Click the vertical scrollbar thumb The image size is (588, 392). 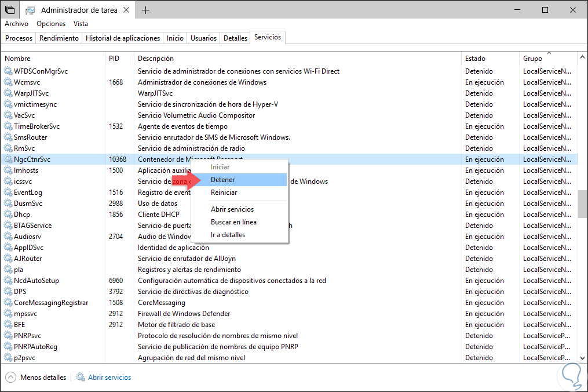tap(582, 204)
